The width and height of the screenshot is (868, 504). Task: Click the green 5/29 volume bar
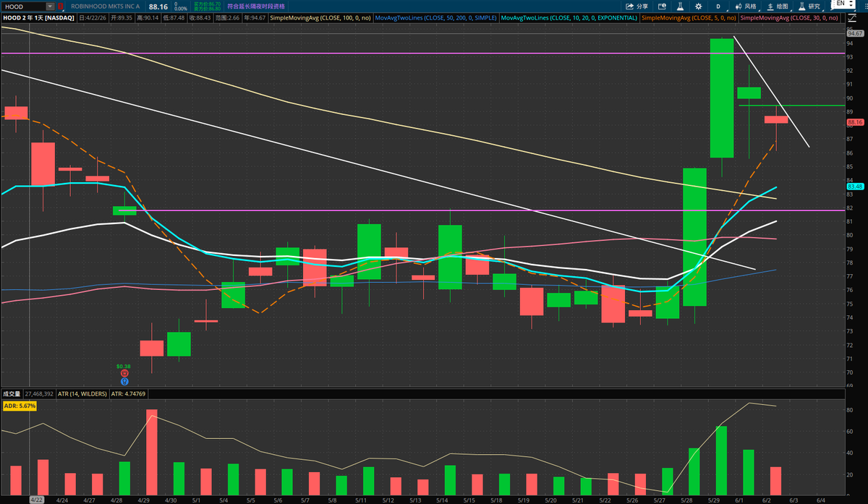pos(721,460)
